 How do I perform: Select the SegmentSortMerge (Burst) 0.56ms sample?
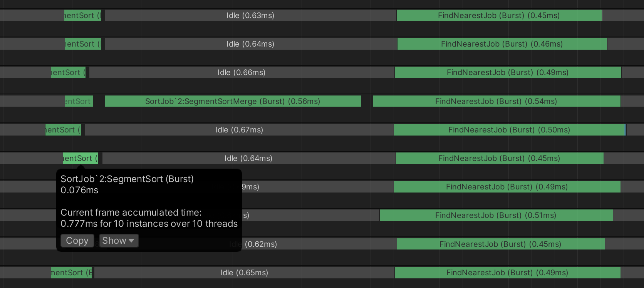point(233,101)
